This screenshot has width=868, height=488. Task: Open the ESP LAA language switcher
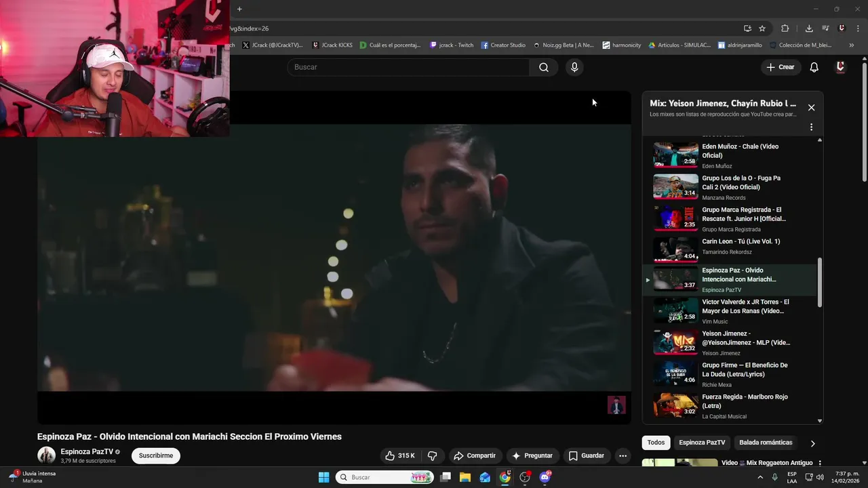pyautogui.click(x=792, y=477)
